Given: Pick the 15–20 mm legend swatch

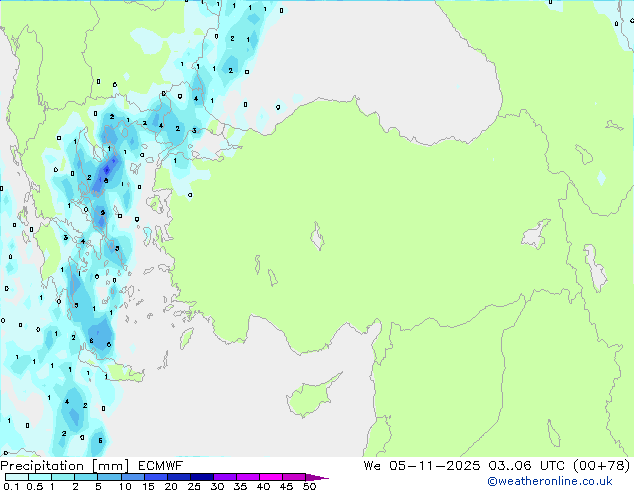Looking at the screenshot, I should click(x=155, y=477).
